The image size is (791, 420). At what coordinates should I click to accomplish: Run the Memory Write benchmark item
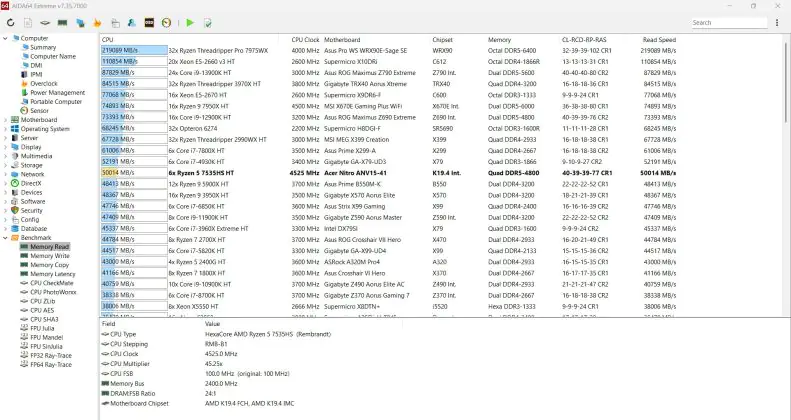point(49,256)
